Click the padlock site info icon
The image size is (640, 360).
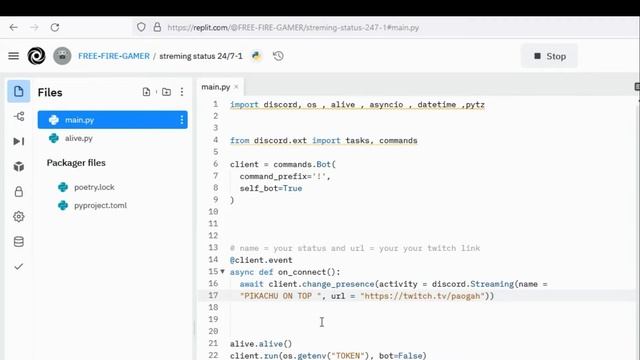click(x=157, y=27)
